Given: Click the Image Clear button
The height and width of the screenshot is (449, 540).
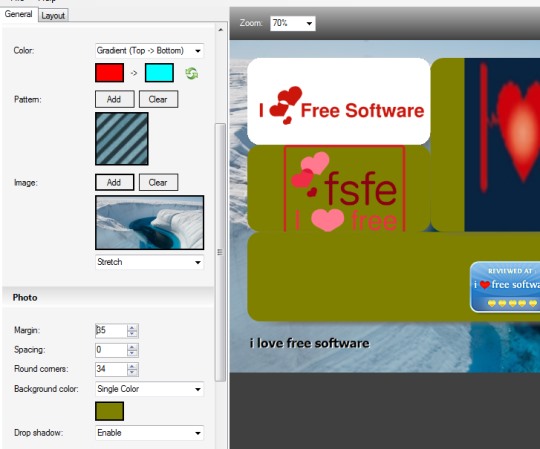Looking at the screenshot, I should 158,182.
